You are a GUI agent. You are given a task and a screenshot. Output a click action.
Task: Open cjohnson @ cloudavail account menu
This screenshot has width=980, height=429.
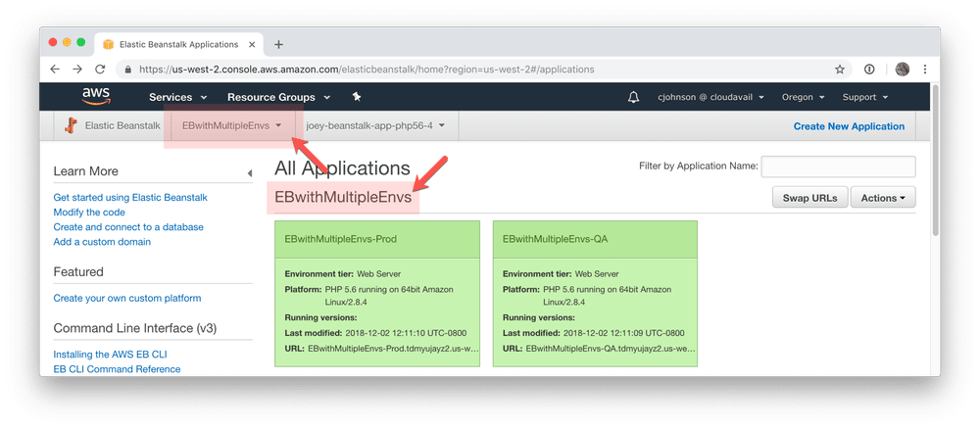710,97
